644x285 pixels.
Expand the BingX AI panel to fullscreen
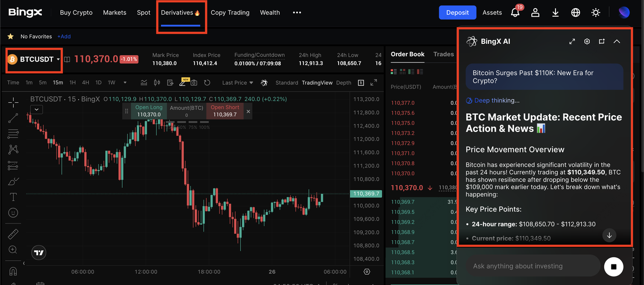[572, 41]
